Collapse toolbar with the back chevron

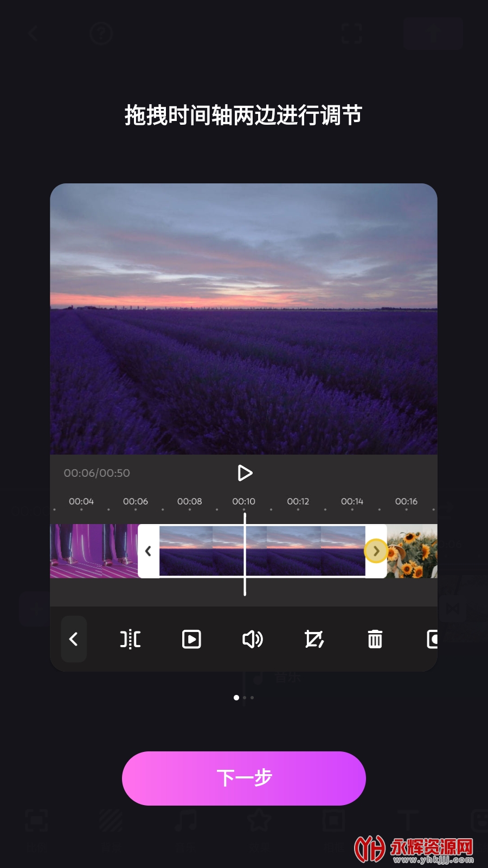[x=74, y=639]
